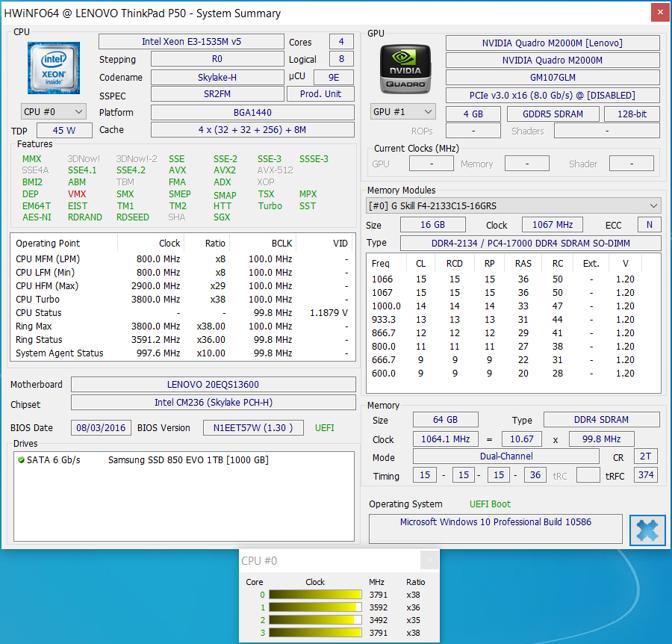Image resolution: width=672 pixels, height=644 pixels.
Task: Click the Core 2 clock bar
Action: [x=315, y=620]
